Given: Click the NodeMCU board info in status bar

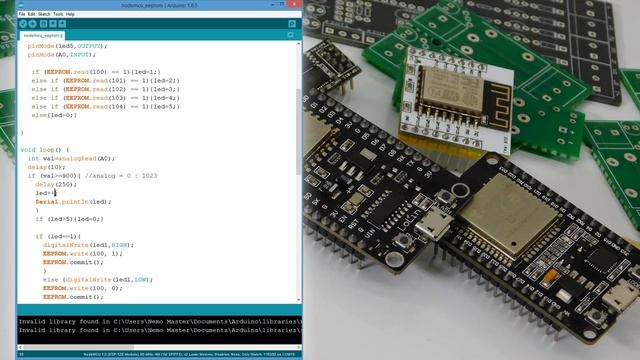Looking at the screenshot, I should point(189,354).
